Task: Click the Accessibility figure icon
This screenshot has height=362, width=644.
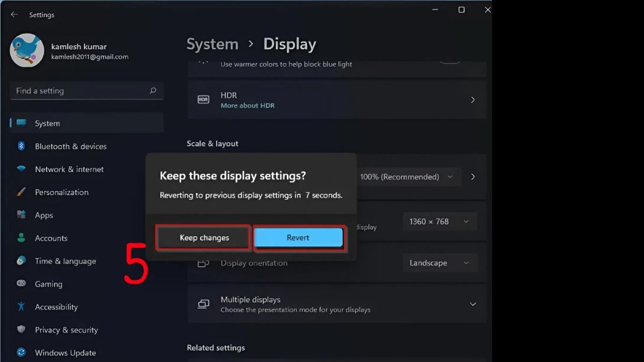Action: (21, 307)
